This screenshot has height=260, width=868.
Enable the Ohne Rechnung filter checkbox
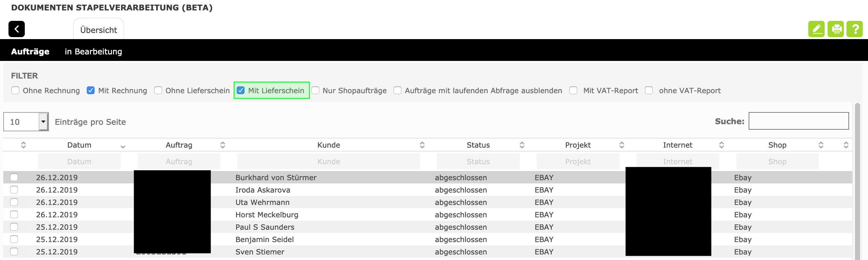click(16, 90)
